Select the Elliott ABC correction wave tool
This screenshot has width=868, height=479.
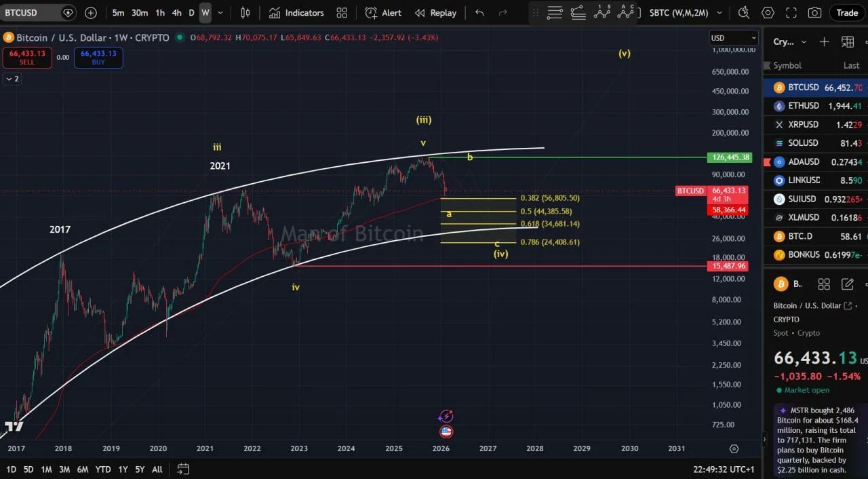tap(626, 12)
